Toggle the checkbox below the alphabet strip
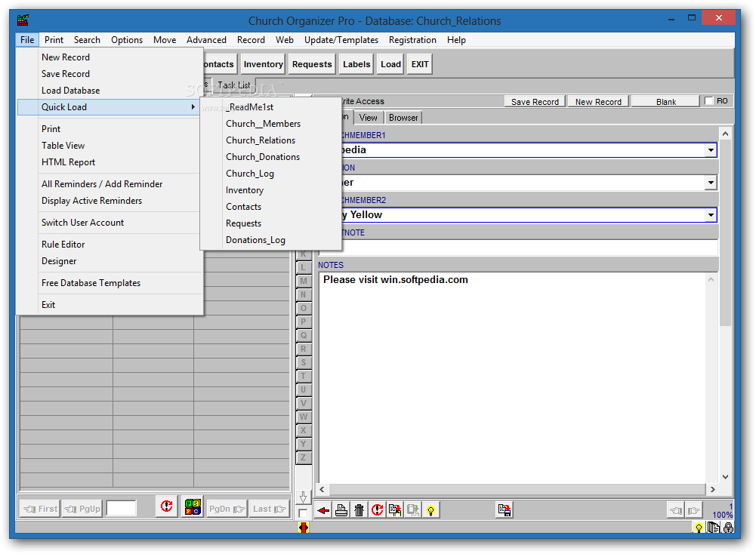Viewport: 756px width, 554px height. pos(303,513)
